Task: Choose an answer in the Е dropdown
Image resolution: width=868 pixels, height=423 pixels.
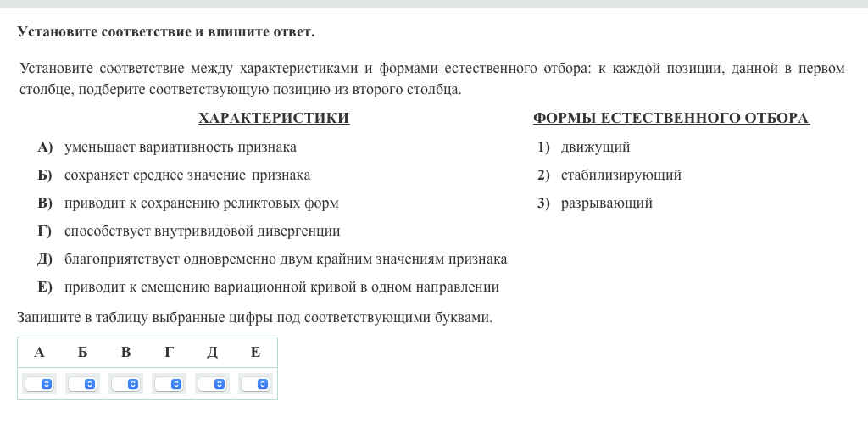Action: (256, 384)
